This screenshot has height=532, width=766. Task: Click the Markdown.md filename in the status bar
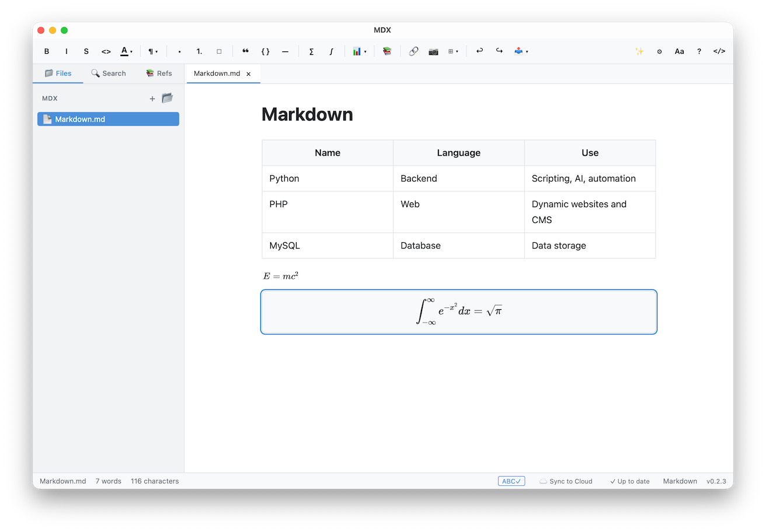pos(63,481)
